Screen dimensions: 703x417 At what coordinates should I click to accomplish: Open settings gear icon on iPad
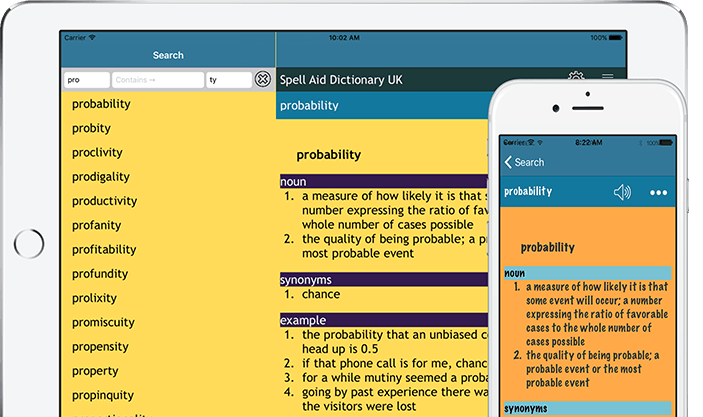click(x=576, y=75)
